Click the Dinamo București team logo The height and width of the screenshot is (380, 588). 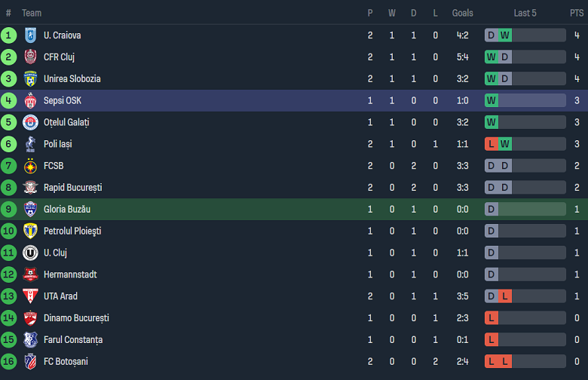point(30,318)
